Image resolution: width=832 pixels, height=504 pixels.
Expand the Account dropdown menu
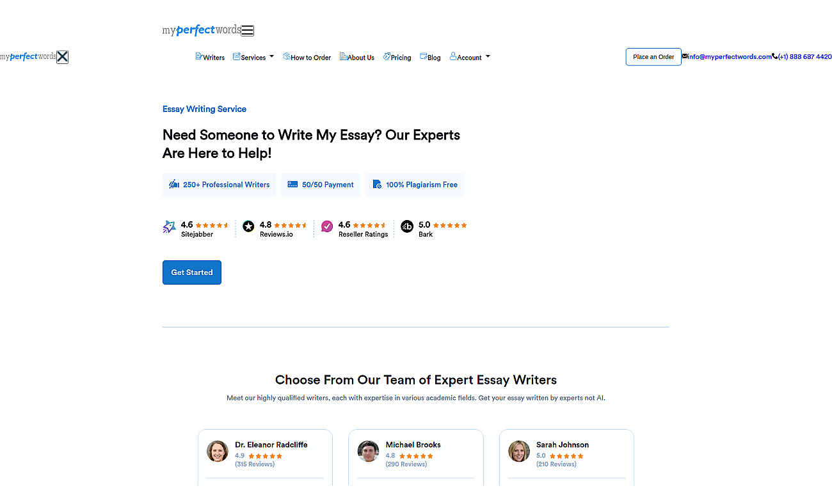[470, 57]
